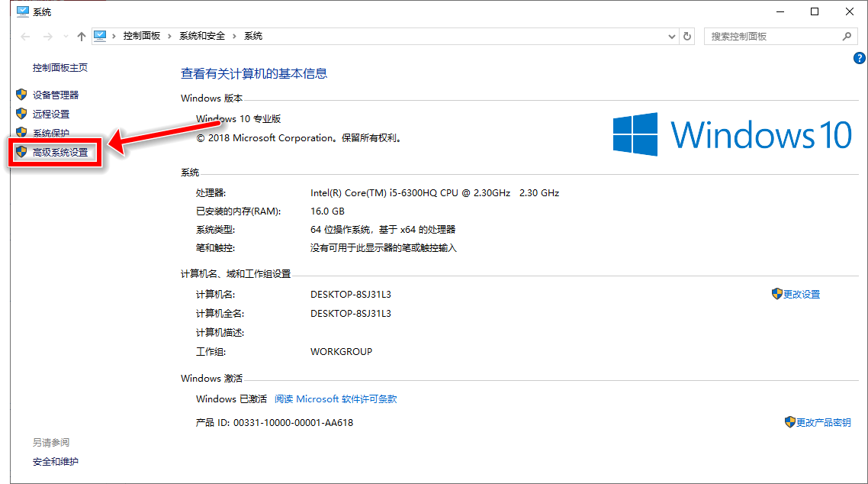This screenshot has width=868, height=484.
Task: Click shield icon beside 系统保护
Action: 21,132
